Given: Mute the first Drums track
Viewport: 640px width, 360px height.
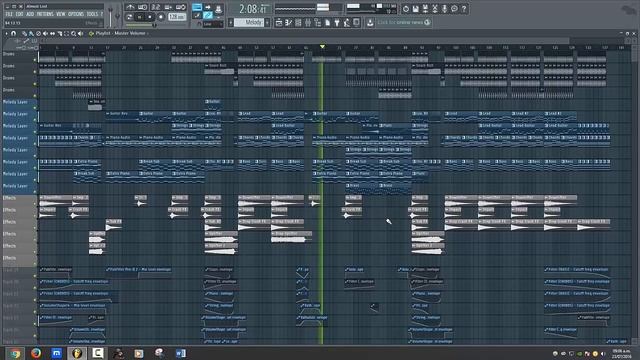Looking at the screenshot, I should click(35, 60).
